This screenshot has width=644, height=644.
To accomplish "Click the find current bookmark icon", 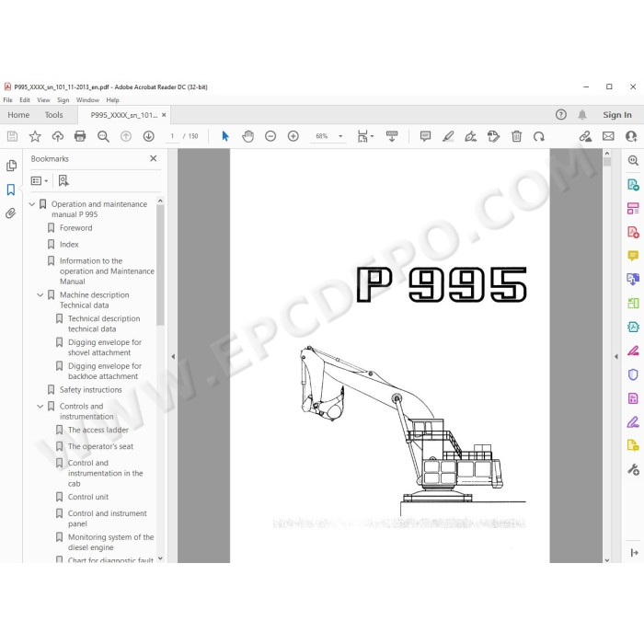I will pos(63,180).
